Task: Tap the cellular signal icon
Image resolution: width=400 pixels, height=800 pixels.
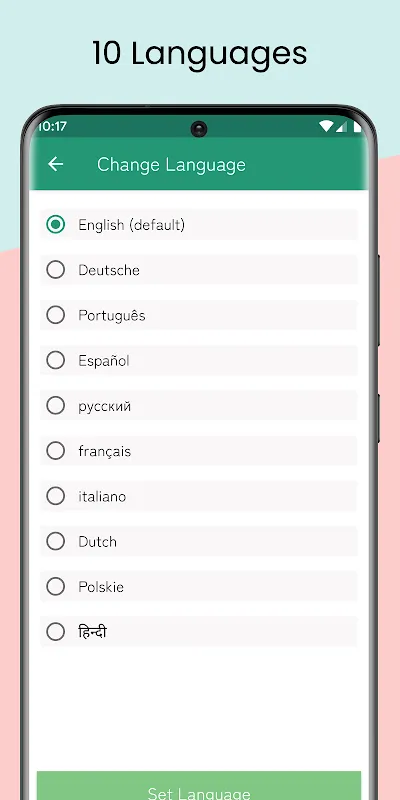Action: tap(341, 127)
